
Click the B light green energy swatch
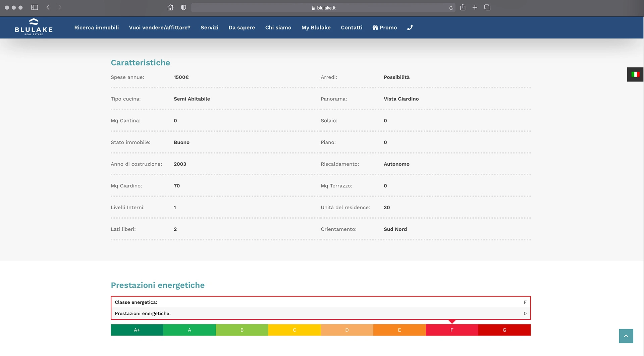242,330
